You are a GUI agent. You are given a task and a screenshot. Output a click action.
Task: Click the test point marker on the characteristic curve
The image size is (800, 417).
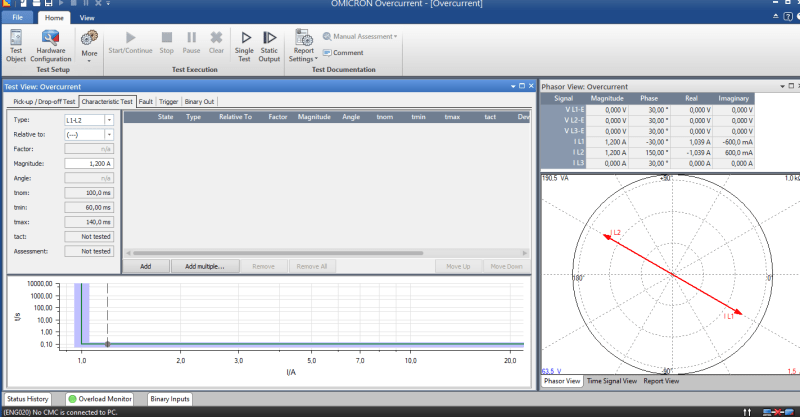(x=107, y=344)
